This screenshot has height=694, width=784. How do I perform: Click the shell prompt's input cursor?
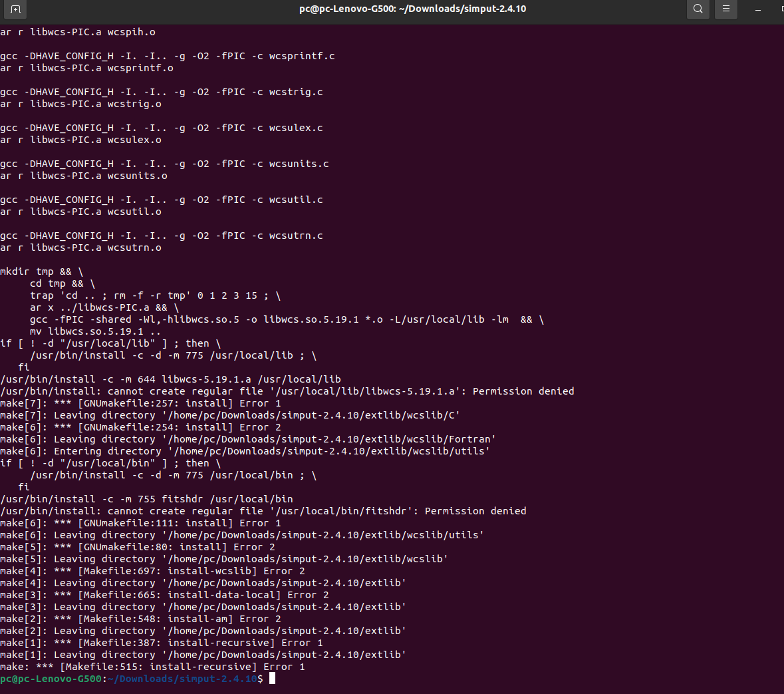272,679
